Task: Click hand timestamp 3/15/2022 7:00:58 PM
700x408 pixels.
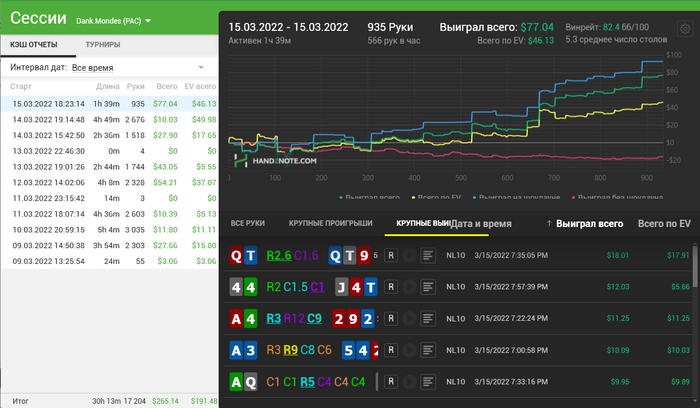Action: (x=511, y=350)
